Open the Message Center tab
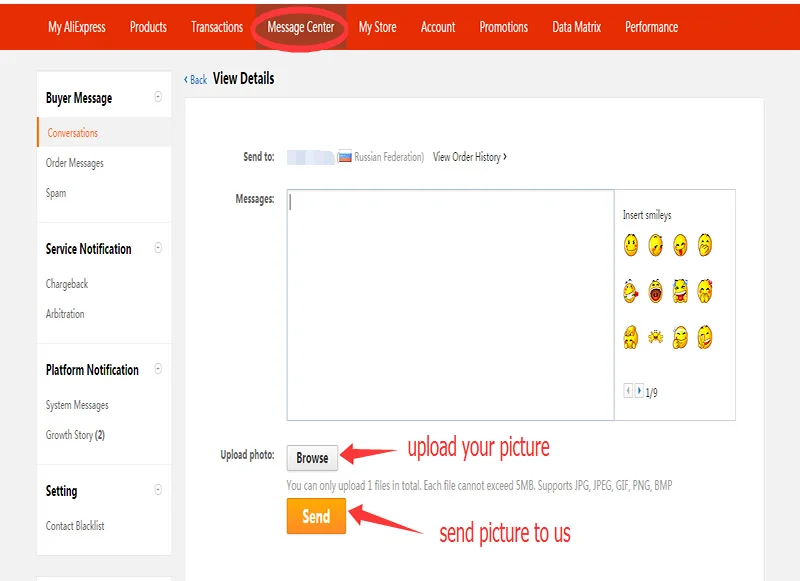The image size is (800, 581). tap(301, 27)
